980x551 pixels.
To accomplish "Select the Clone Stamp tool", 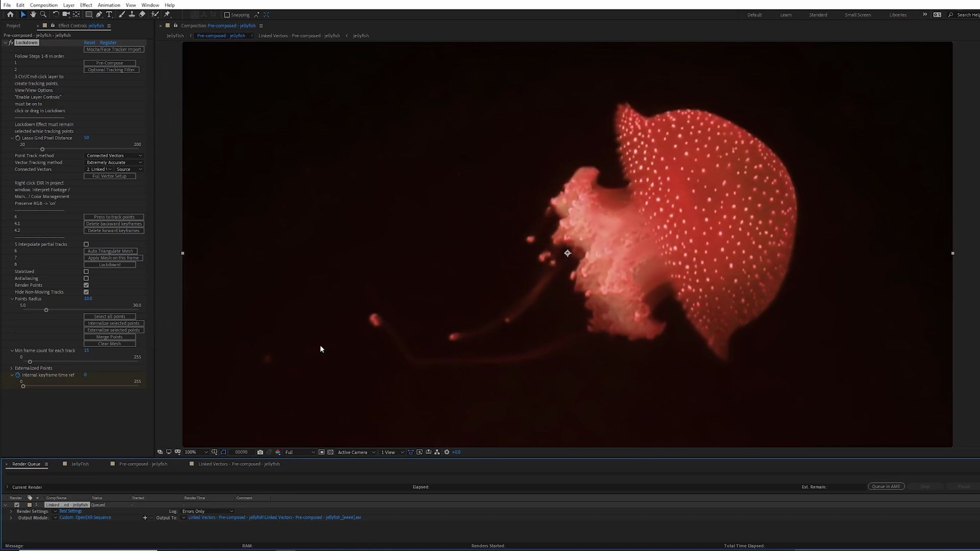I will [x=132, y=14].
